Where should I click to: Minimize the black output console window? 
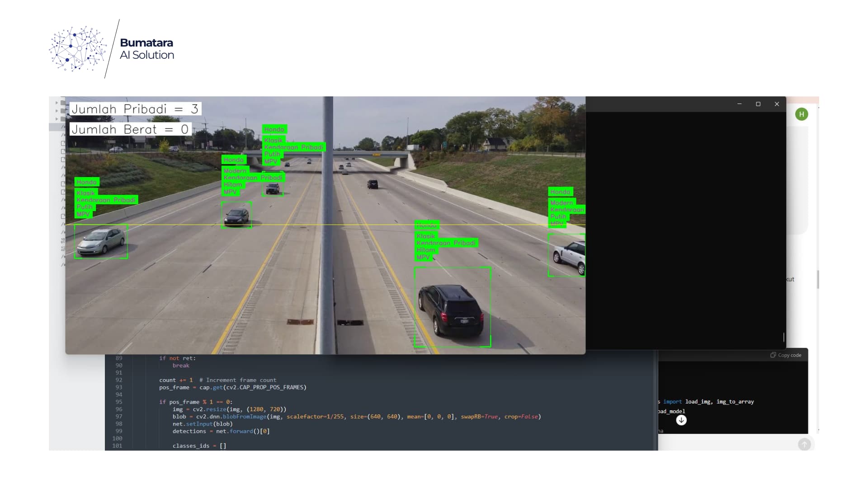coord(740,104)
